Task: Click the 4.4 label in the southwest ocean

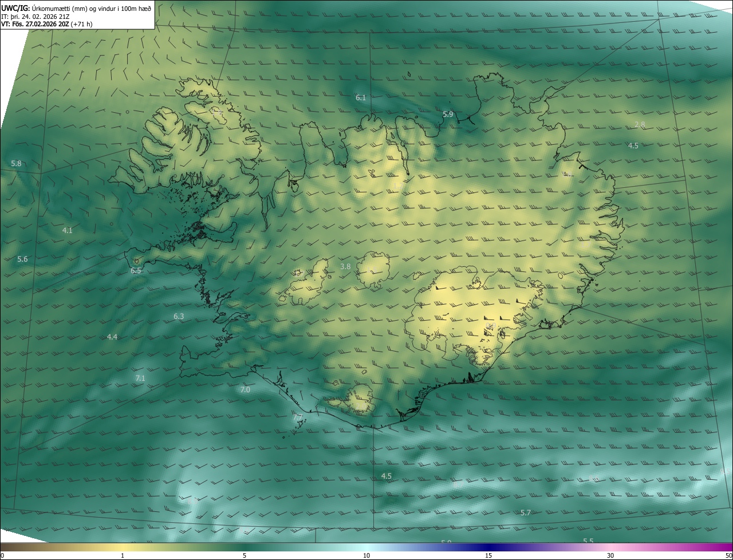Action: [x=112, y=337]
